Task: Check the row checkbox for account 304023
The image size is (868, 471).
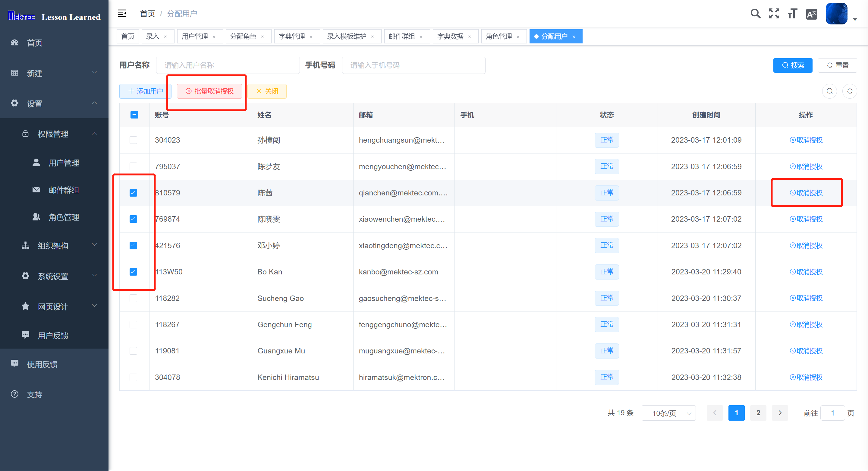Action: [x=134, y=140]
